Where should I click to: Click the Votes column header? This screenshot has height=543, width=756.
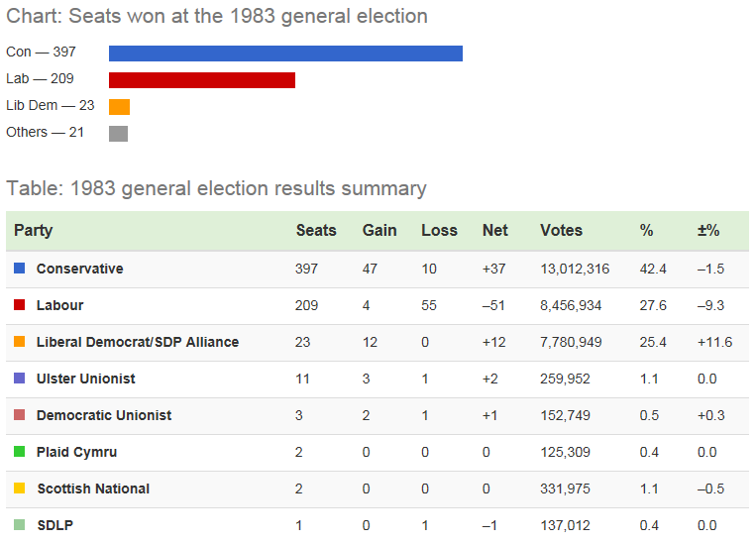click(x=561, y=231)
